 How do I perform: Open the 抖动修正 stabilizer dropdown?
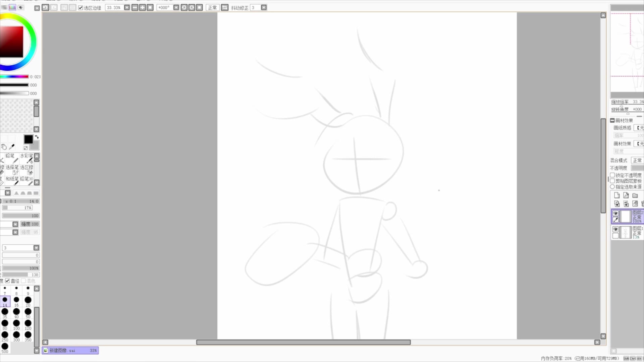click(x=264, y=7)
